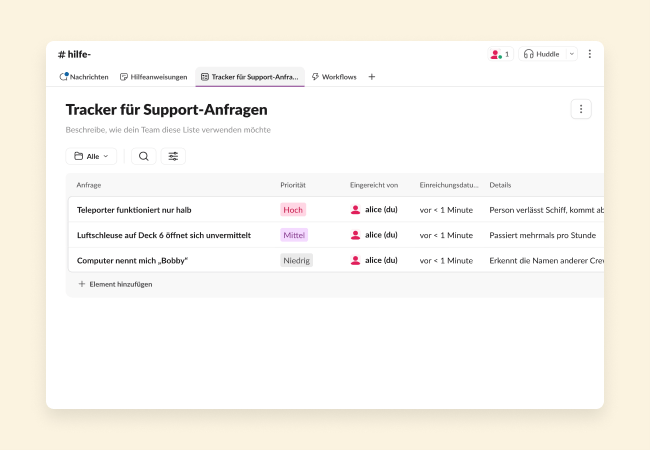The image size is (650, 450).
Task: Open list options three-dot menu
Action: (581, 109)
